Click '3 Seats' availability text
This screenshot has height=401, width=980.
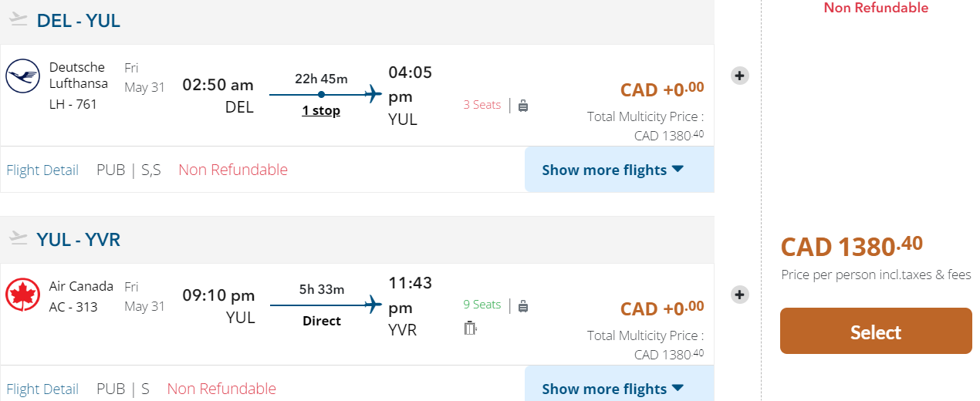(x=482, y=105)
